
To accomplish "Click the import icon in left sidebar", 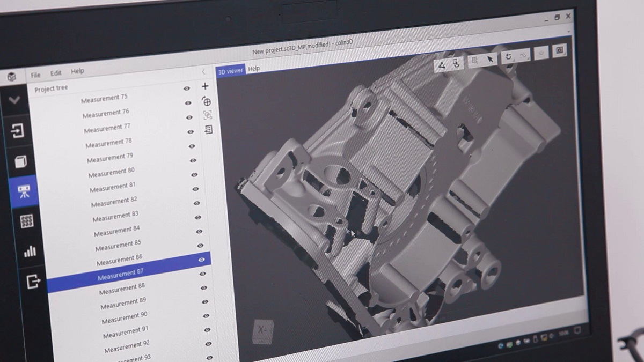I will (x=18, y=130).
